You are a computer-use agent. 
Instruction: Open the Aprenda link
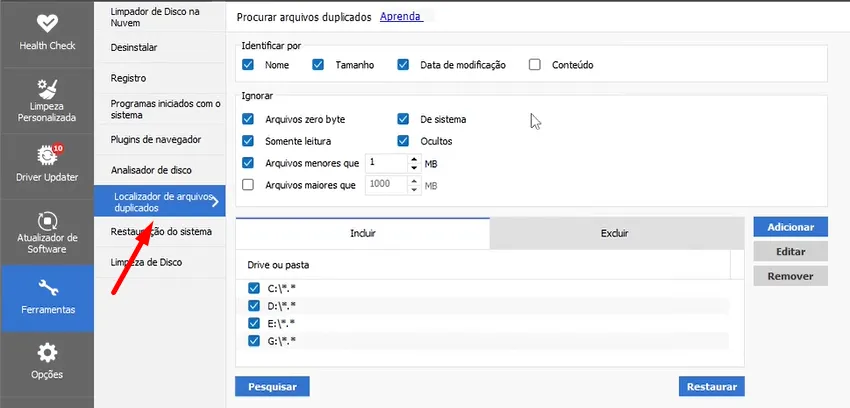tap(400, 17)
